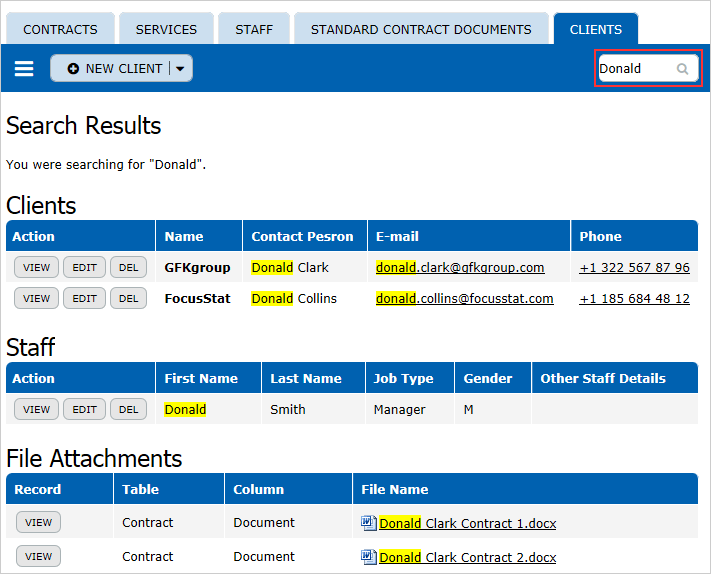Click the FocusStat name cell

point(197,298)
